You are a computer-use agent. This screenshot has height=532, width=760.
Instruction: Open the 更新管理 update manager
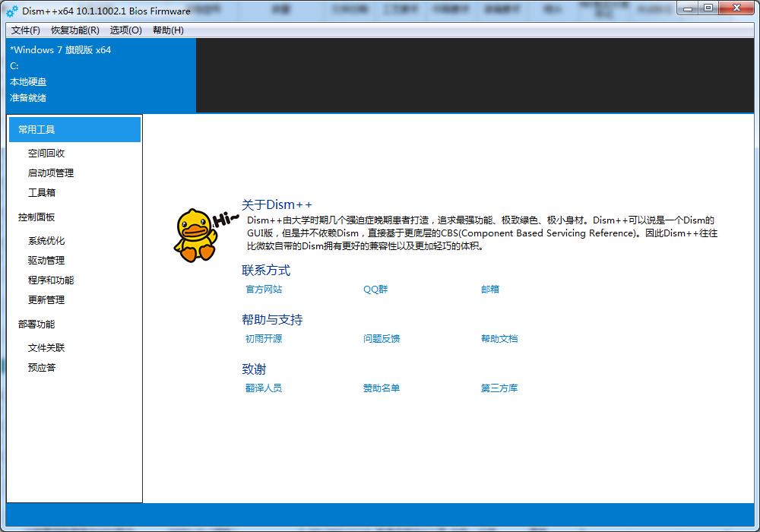[x=46, y=299]
